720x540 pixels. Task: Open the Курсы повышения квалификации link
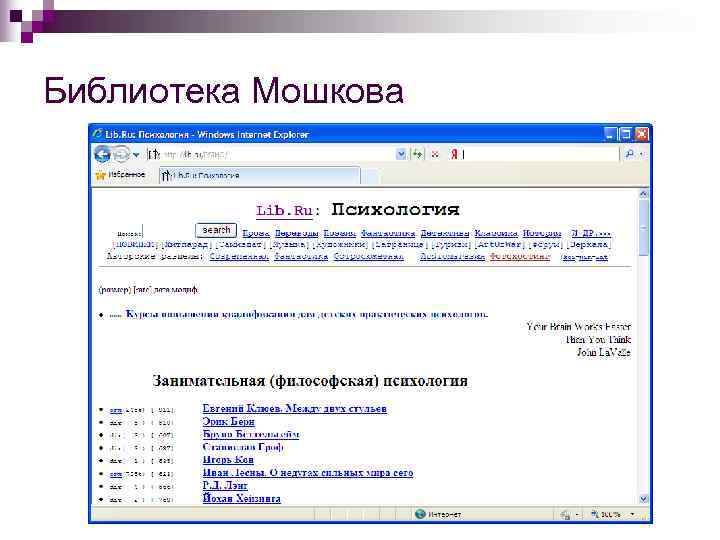click(307, 314)
